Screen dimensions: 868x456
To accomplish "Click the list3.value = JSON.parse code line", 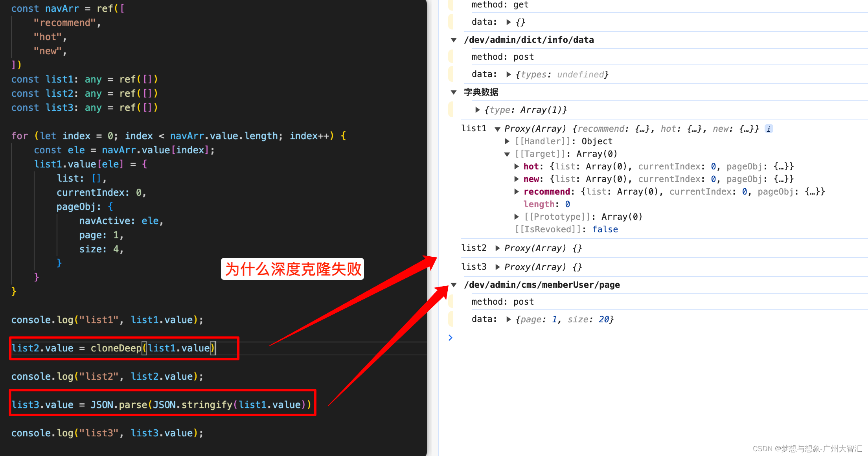I will tap(161, 405).
